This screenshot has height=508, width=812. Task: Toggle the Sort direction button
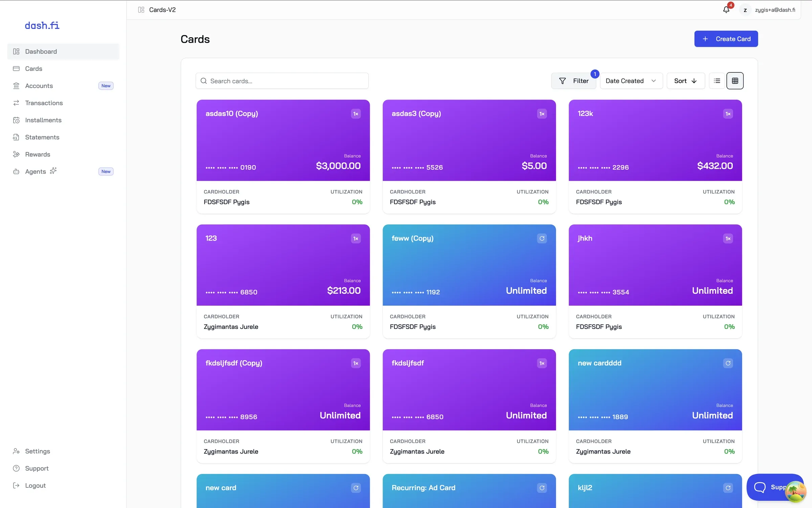click(x=686, y=81)
